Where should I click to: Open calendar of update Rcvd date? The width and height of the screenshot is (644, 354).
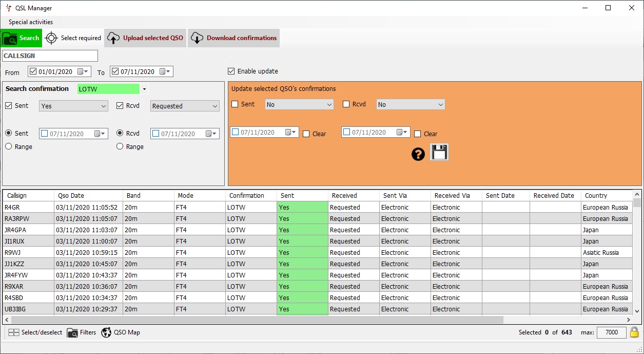tap(402, 132)
